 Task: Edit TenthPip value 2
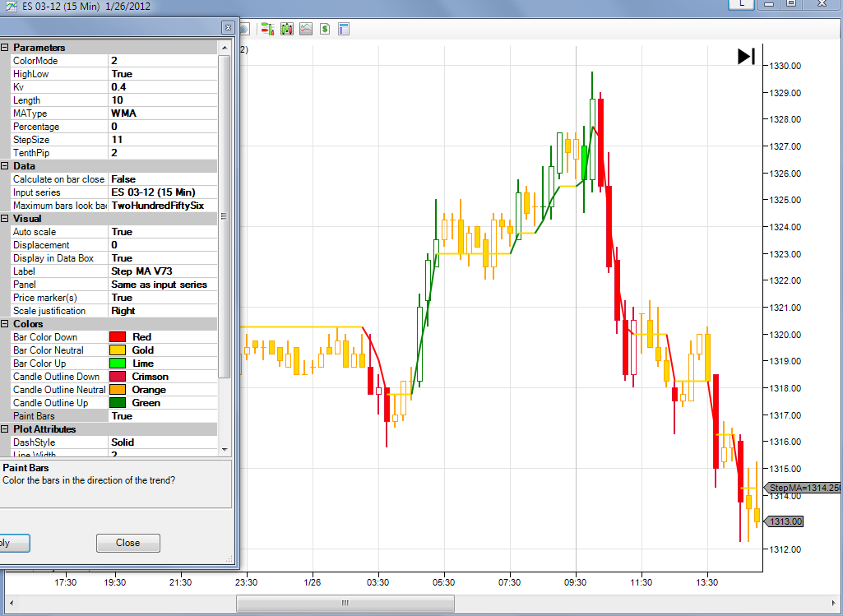163,153
